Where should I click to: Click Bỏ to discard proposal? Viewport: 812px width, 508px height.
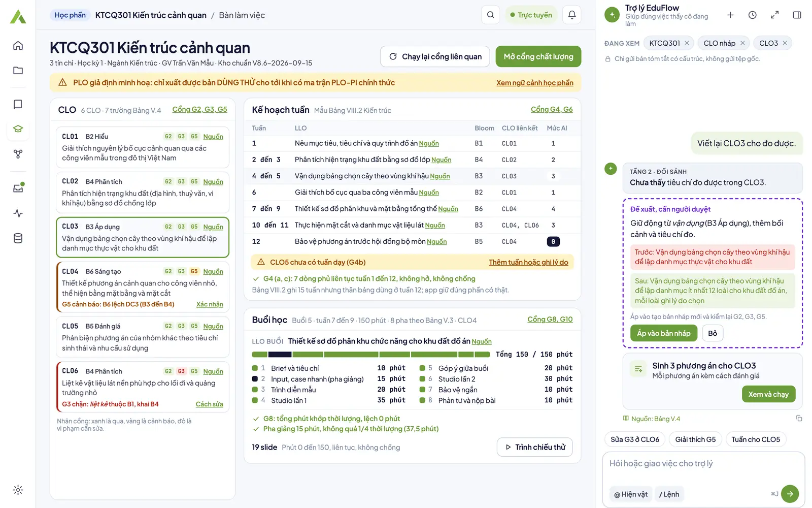[x=713, y=333]
